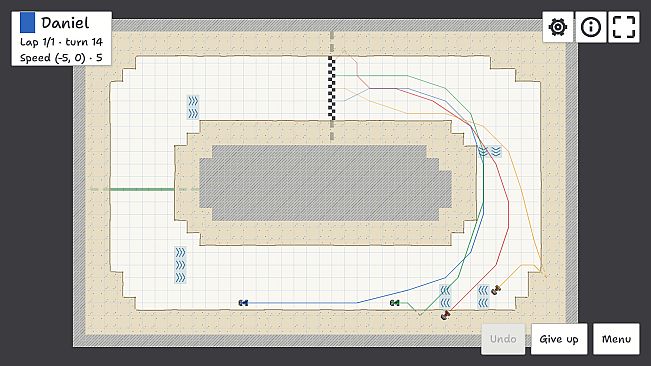The height and width of the screenshot is (366, 651).
Task: Select the green car on track
Action: point(394,303)
